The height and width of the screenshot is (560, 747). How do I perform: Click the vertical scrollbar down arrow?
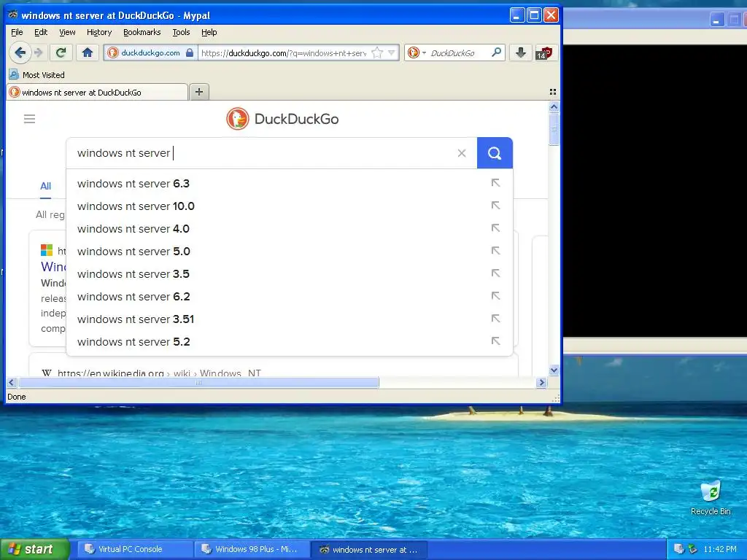coord(554,370)
